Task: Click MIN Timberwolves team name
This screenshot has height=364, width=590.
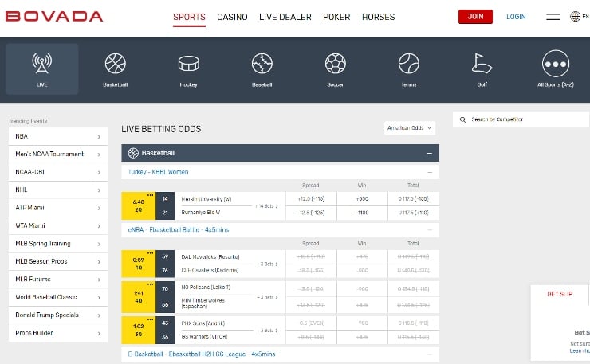Action: (x=203, y=303)
